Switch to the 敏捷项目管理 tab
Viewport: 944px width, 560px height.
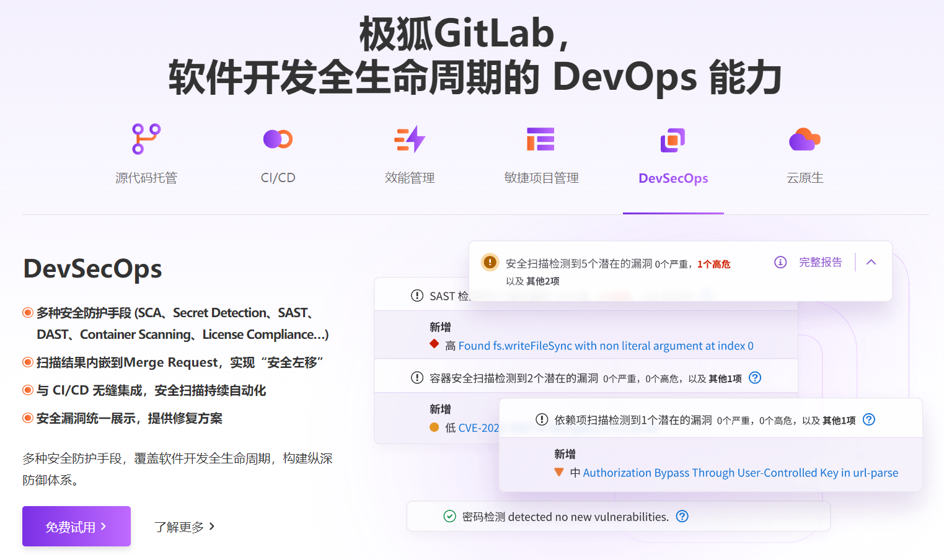[x=541, y=178]
